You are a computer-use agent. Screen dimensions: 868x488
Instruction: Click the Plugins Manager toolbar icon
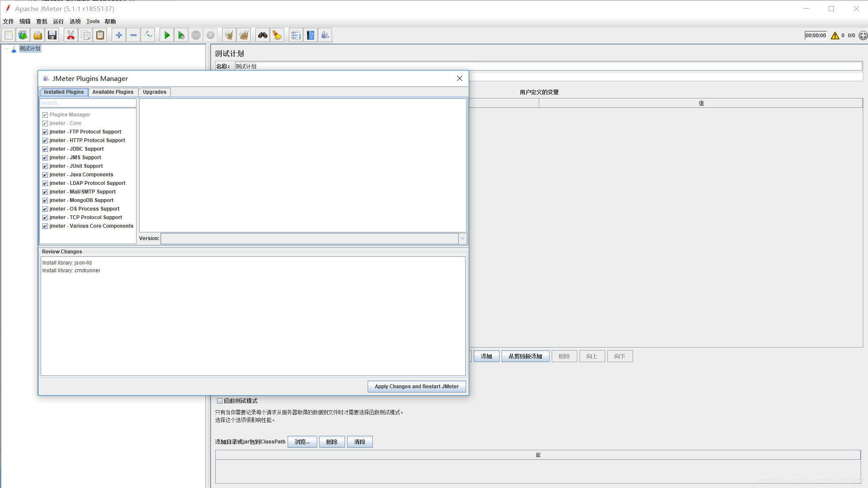point(325,35)
